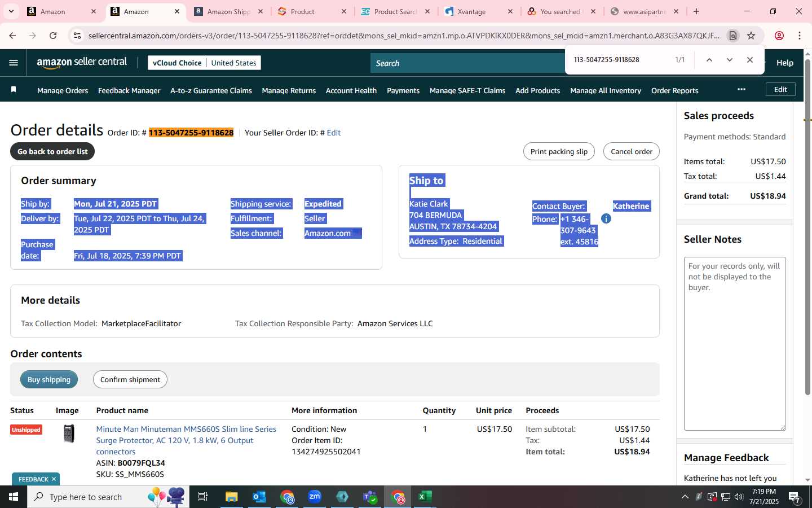
Task: Click the bookmark flag icon in the nav bar
Action: click(x=14, y=90)
